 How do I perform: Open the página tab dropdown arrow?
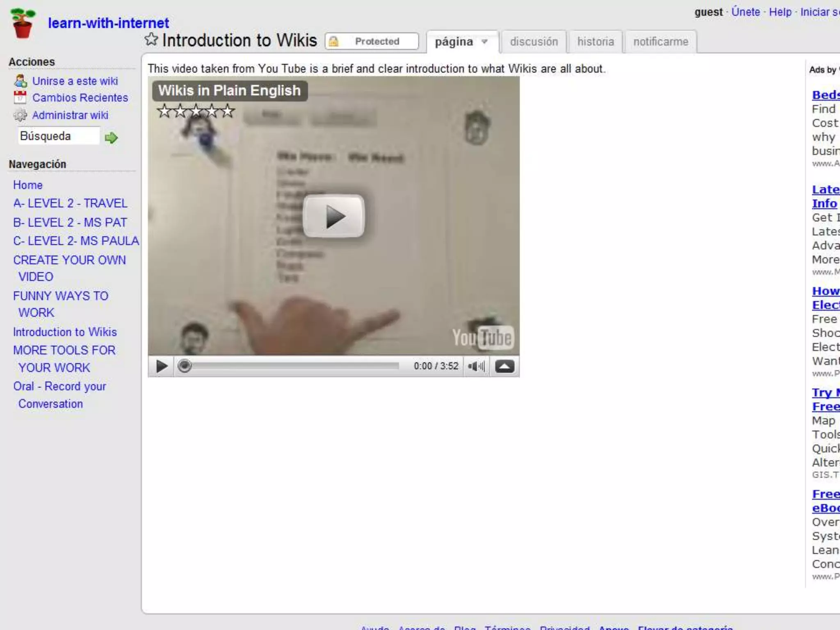click(x=485, y=41)
